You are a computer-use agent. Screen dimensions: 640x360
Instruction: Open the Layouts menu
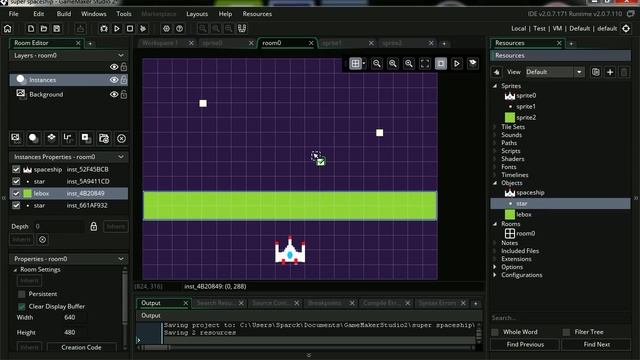[197, 14]
